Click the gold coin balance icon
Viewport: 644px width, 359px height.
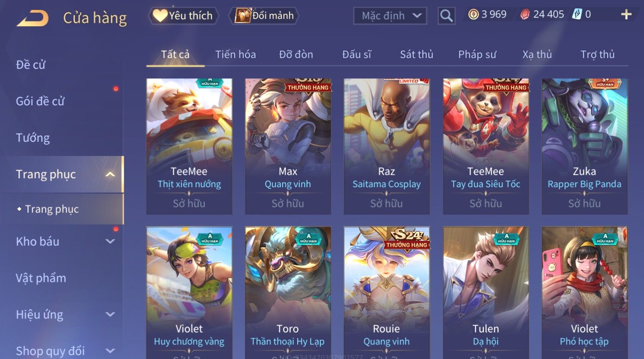coord(473,15)
